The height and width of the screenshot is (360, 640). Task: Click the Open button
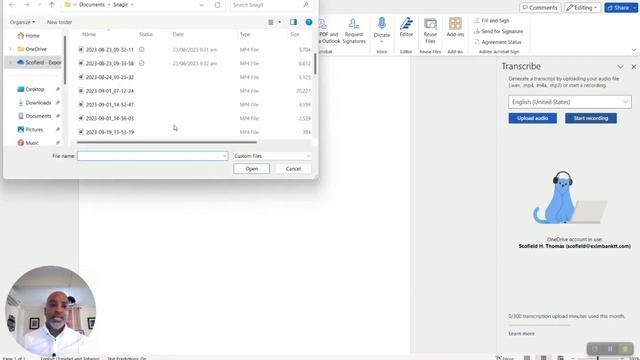pyautogui.click(x=251, y=169)
